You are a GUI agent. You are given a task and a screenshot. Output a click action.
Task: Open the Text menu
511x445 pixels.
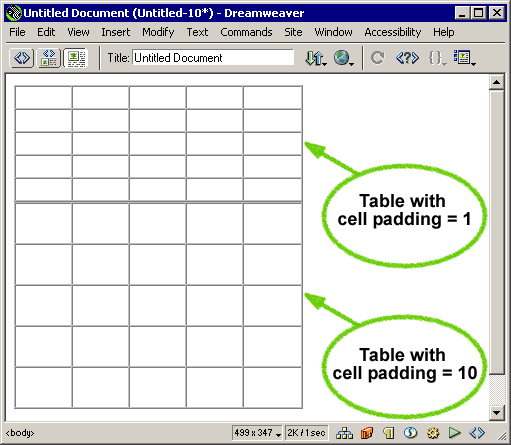[x=197, y=32]
